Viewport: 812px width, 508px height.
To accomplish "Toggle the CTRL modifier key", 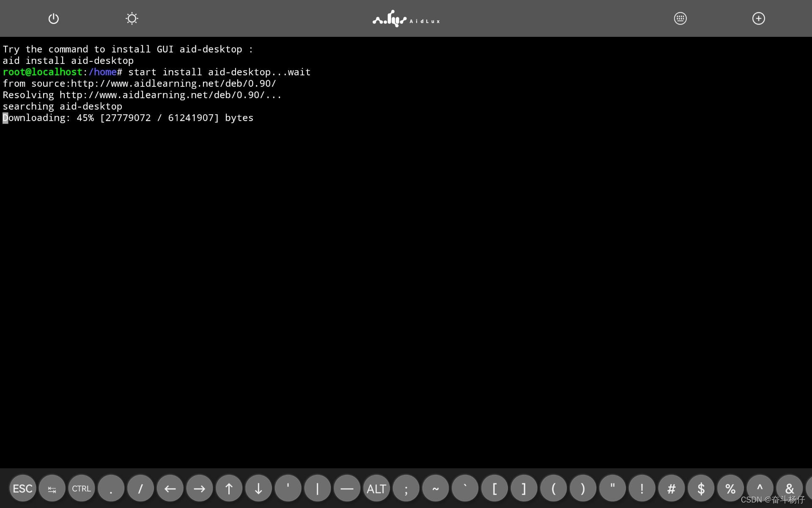I will pyautogui.click(x=81, y=489).
